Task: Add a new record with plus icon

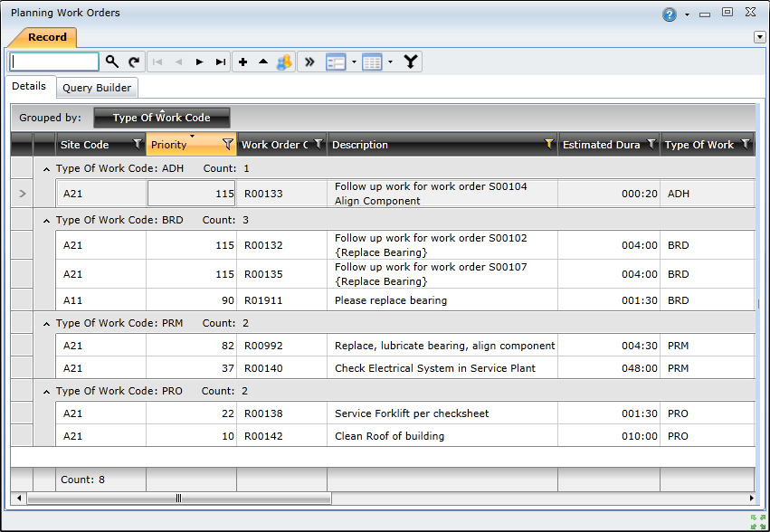Action: [x=242, y=62]
